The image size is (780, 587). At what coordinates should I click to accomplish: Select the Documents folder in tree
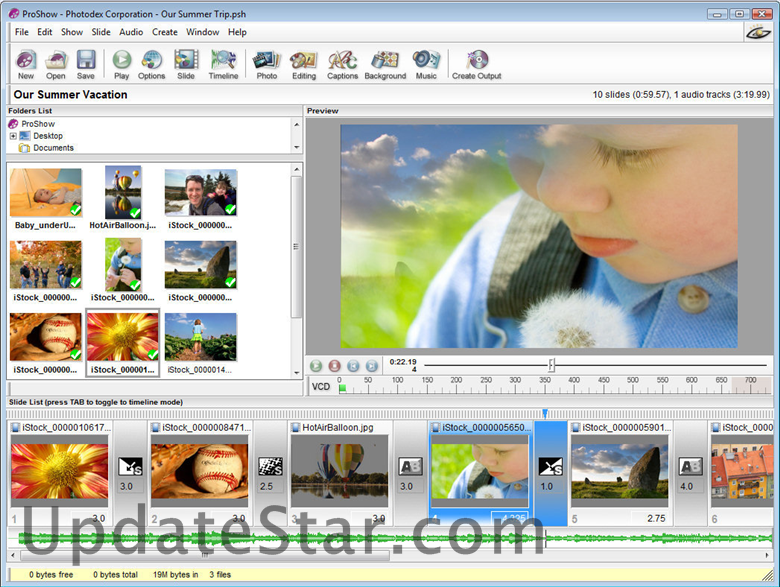(46, 148)
